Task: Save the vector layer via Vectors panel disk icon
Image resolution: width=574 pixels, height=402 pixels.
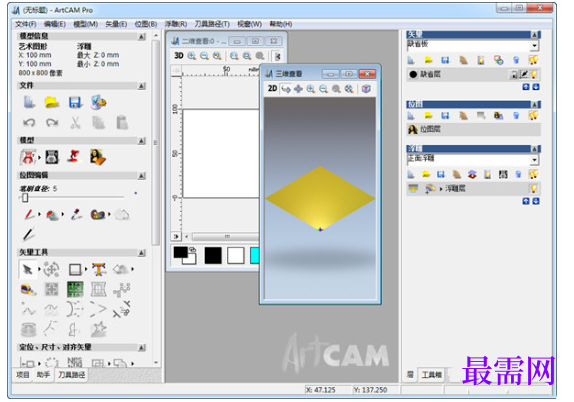Action: coord(445,60)
